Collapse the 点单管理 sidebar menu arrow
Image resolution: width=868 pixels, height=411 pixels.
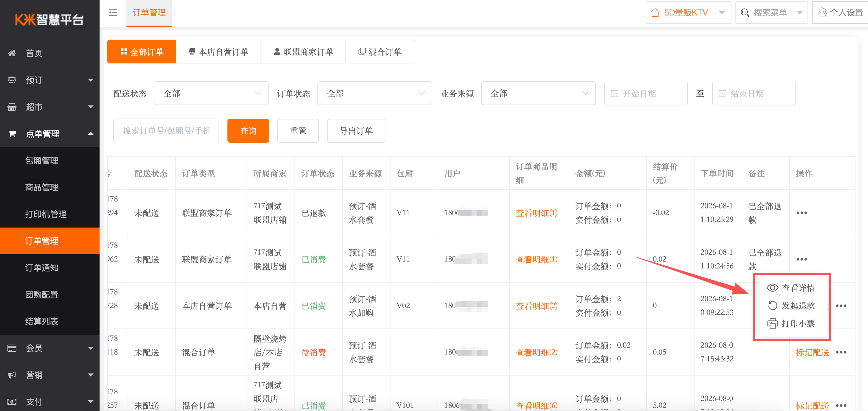click(90, 134)
